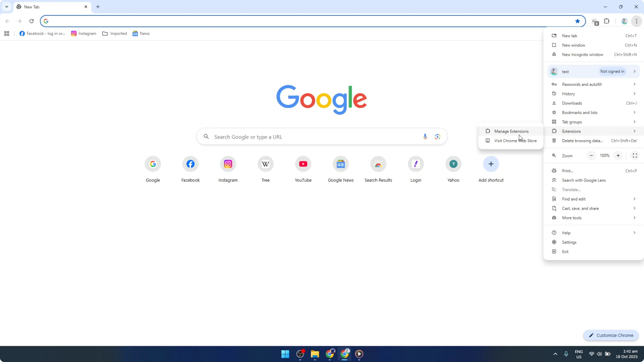This screenshot has width=644, height=362.
Task: Open Downloads from the menu
Action: [x=594, y=103]
